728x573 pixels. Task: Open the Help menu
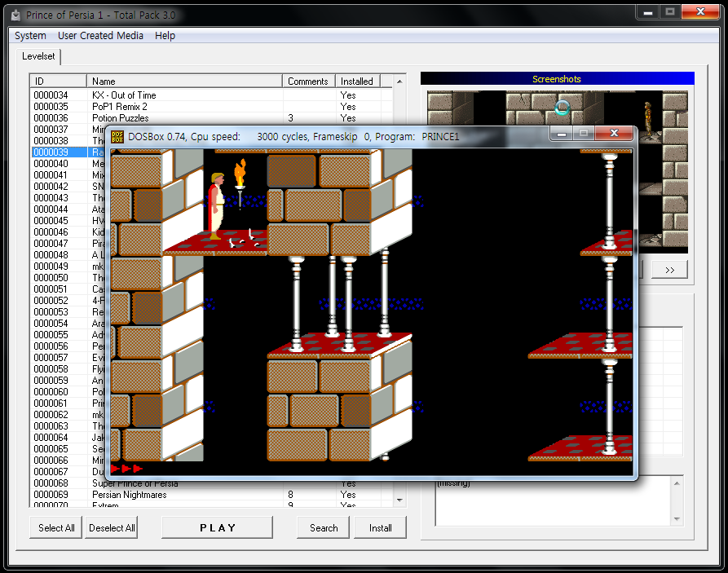coord(165,36)
